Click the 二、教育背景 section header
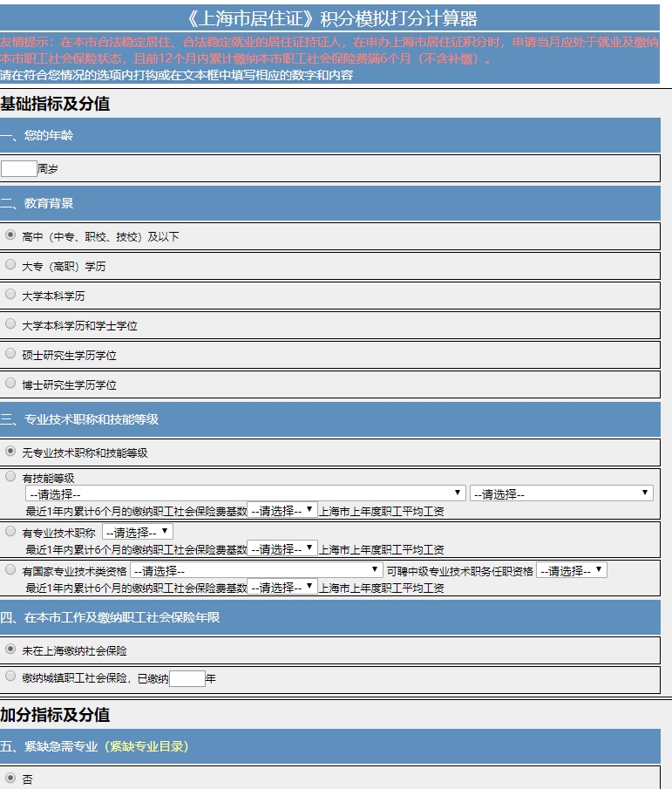This screenshot has height=789, width=672. coord(330,203)
